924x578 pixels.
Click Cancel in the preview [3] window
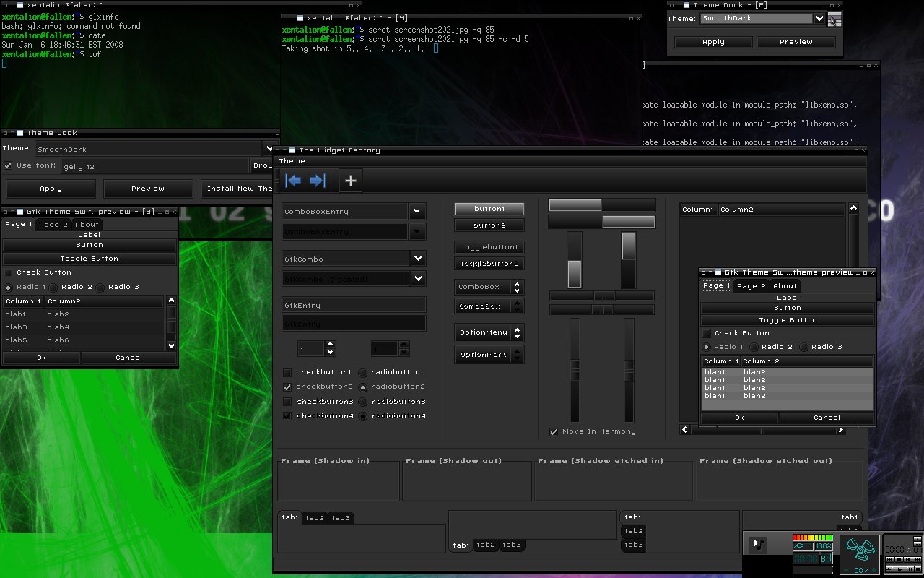point(128,358)
